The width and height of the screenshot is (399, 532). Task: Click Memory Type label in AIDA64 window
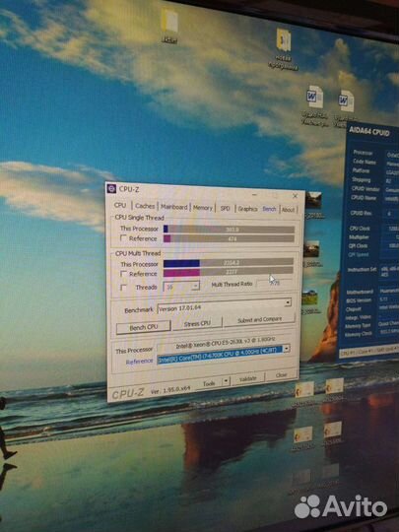point(358,326)
